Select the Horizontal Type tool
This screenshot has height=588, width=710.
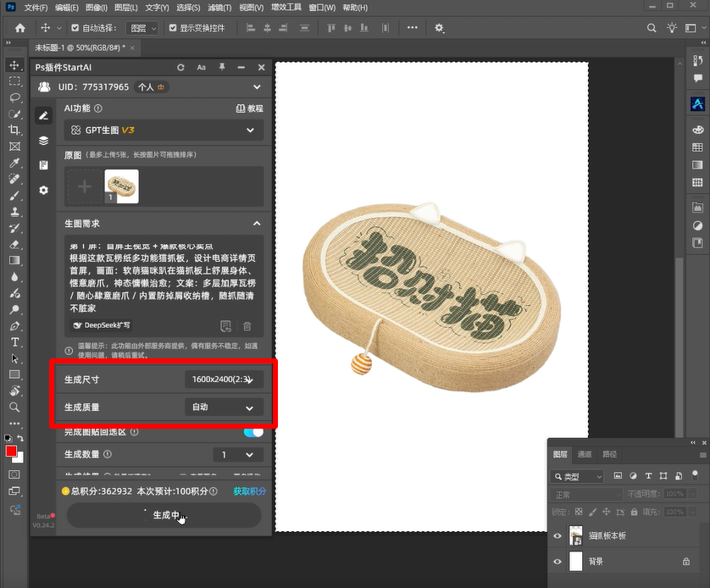tap(14, 342)
